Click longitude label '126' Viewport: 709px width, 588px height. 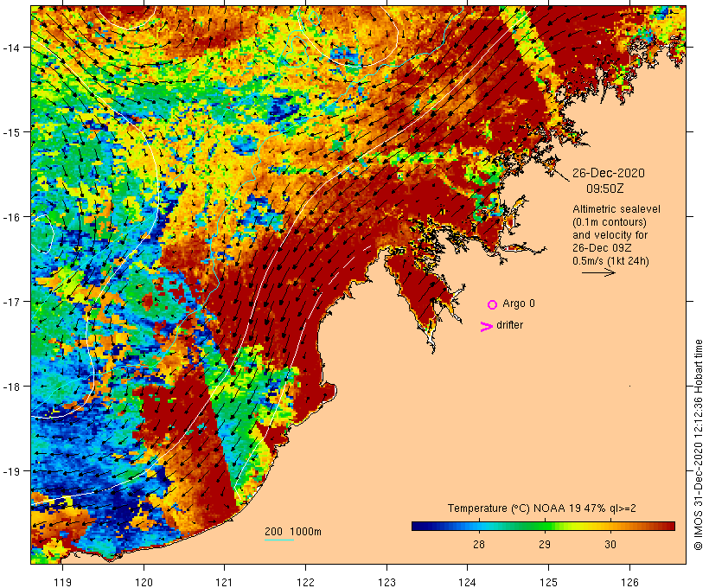coord(629,582)
